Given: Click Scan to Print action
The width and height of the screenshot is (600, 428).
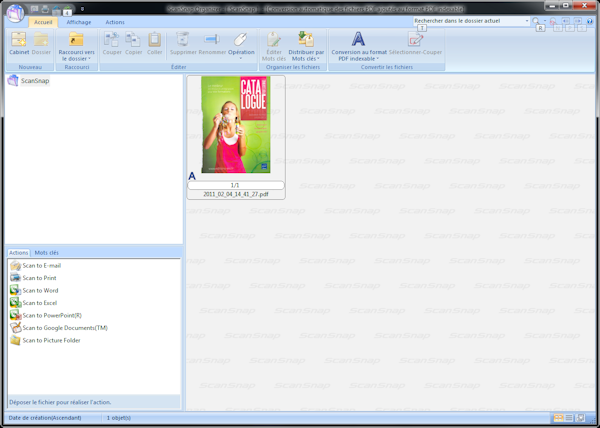Looking at the screenshot, I should click(40, 278).
